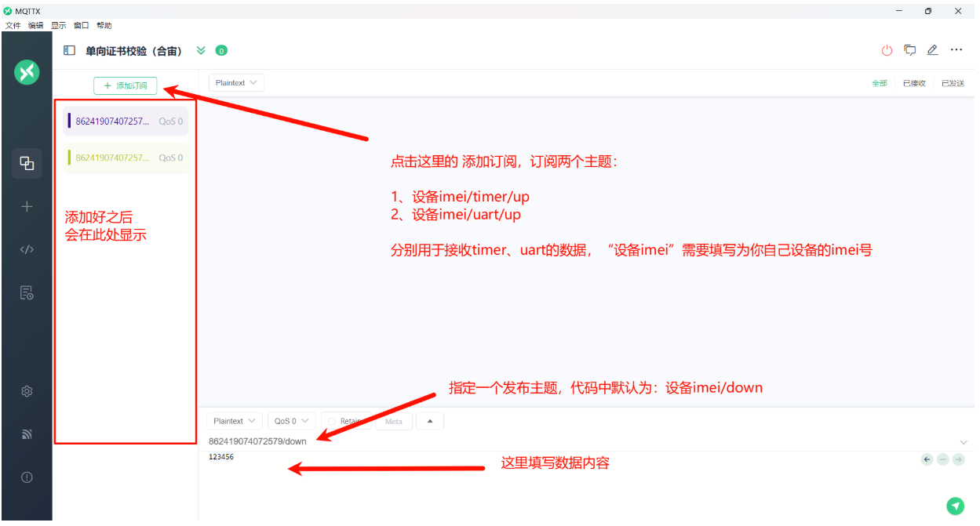Viewport: 980px width, 526px height.
Task: Click the publish topic input field
Action: (581, 441)
